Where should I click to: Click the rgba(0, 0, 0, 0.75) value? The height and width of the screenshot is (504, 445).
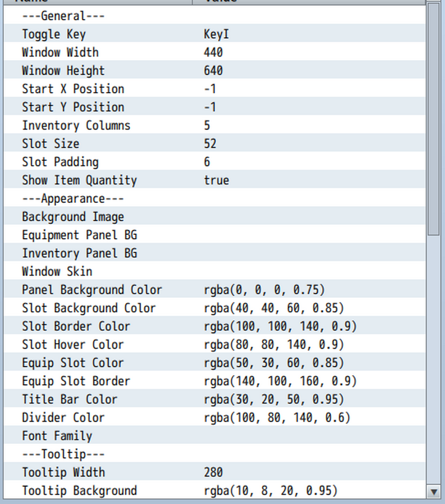click(264, 290)
